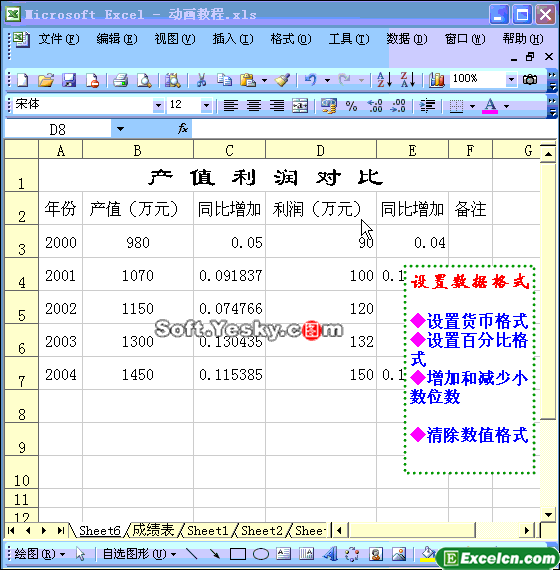Insert clip art icon
560x570 pixels.
[x=376, y=554]
